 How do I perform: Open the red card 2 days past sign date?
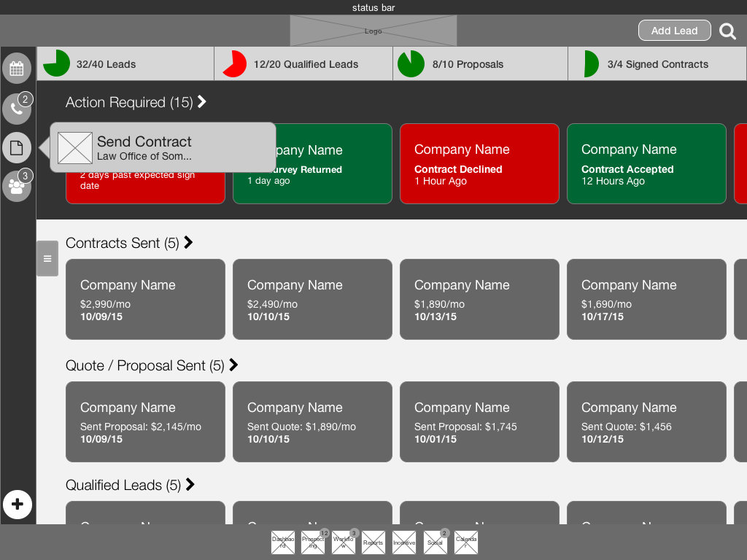pyautogui.click(x=145, y=187)
